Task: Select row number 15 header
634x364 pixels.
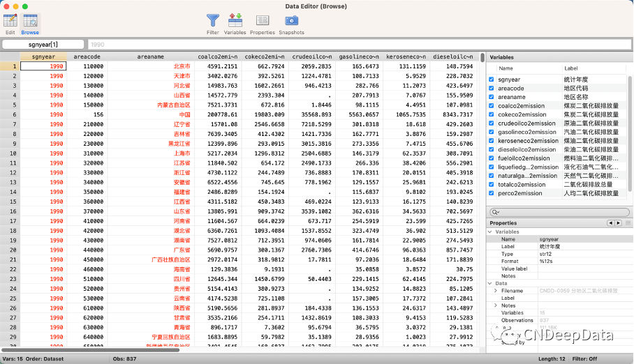Action: click(10, 202)
